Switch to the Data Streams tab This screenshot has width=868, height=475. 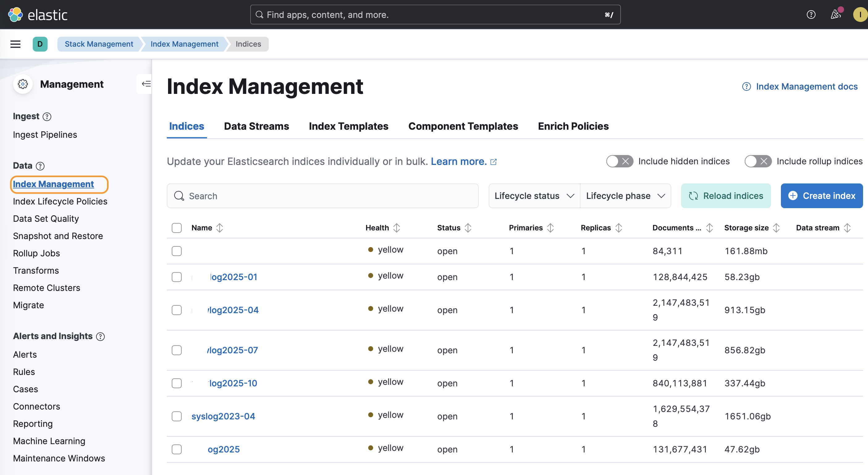[256, 126]
